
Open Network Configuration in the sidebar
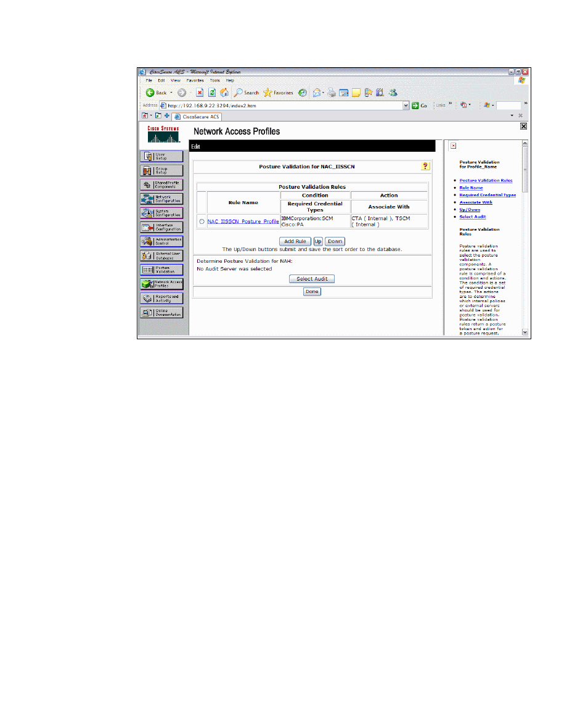(161, 199)
